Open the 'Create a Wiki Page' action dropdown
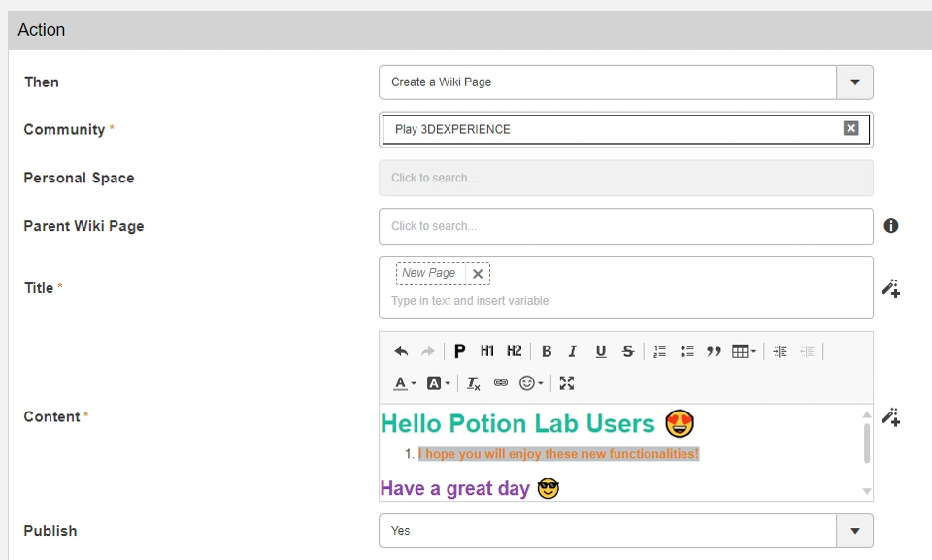This screenshot has width=932, height=560. tap(854, 82)
